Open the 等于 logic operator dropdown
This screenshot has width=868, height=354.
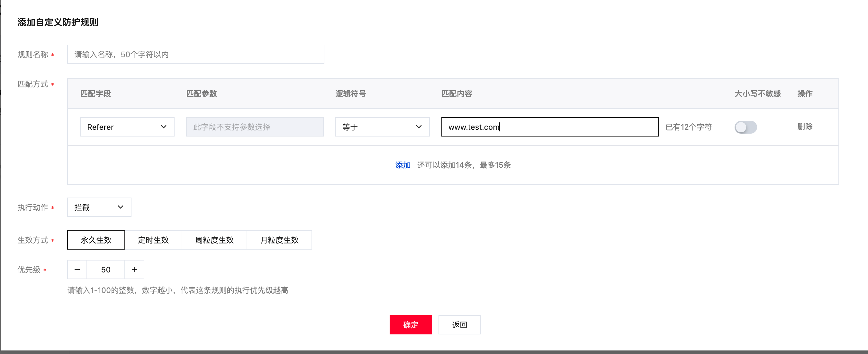pyautogui.click(x=382, y=127)
